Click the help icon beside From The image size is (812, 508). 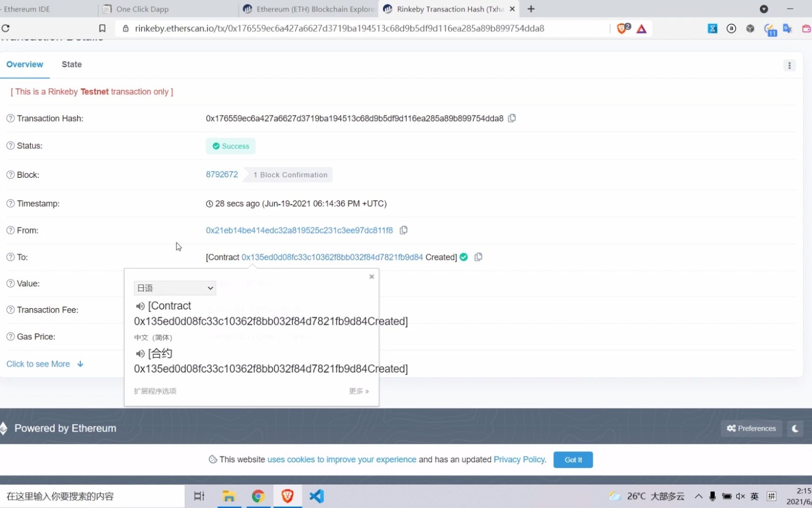point(10,230)
